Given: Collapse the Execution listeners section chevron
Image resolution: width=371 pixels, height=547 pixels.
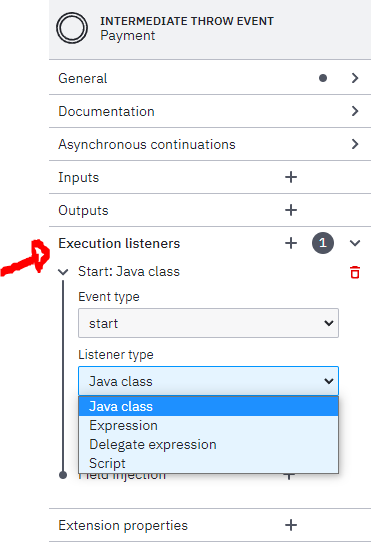Looking at the screenshot, I should [355, 243].
